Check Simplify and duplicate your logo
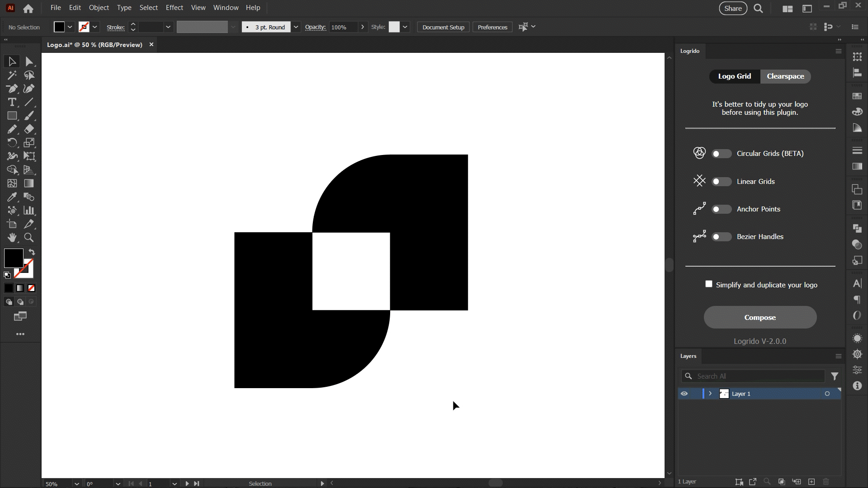Screen dimensions: 868x488 [x=709, y=284]
